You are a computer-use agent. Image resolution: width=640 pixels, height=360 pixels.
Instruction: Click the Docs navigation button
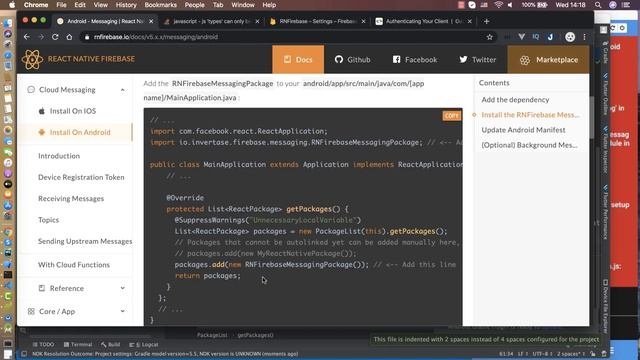coord(298,60)
